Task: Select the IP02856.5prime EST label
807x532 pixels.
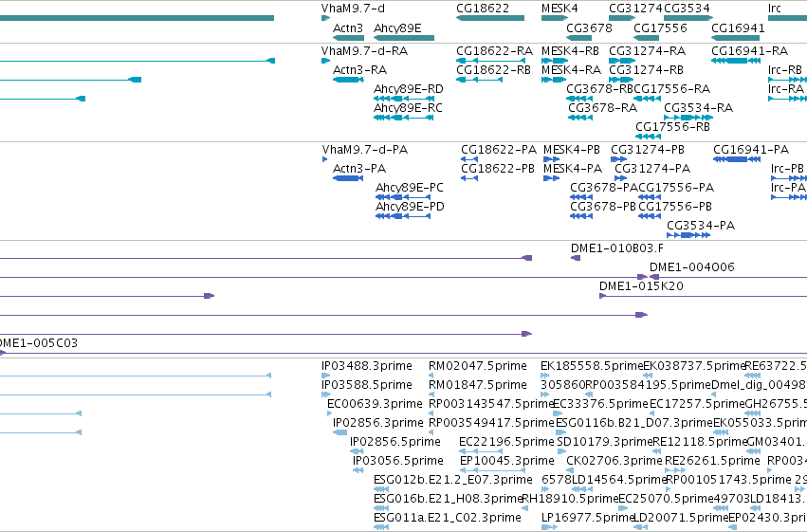Action: (395, 442)
